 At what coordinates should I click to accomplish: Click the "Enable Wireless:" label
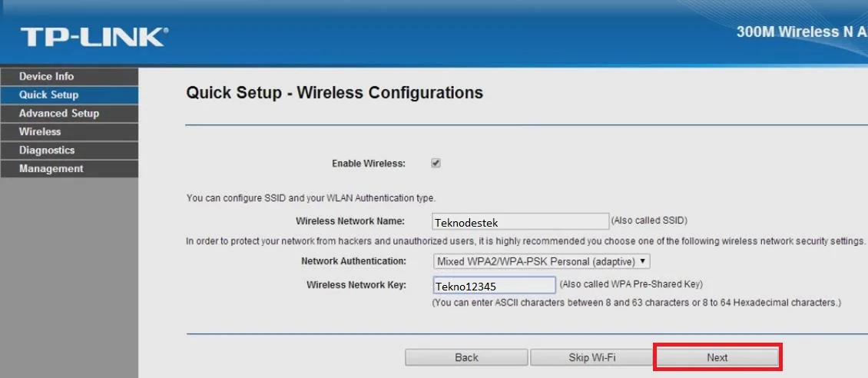coord(368,164)
